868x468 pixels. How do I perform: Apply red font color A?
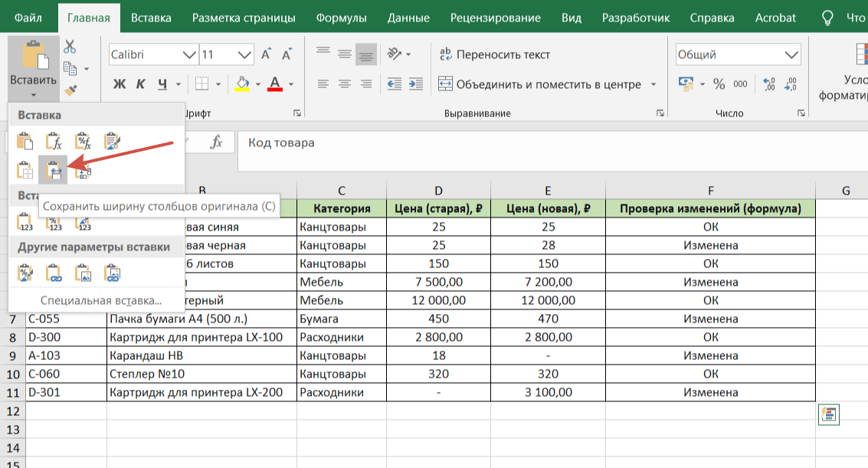click(275, 84)
